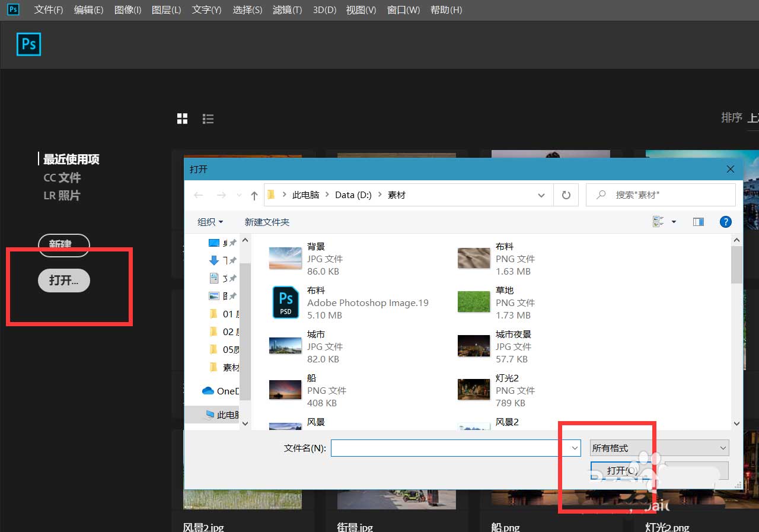Image resolution: width=759 pixels, height=532 pixels.
Task: Open the 视图(V) menu
Action: 361,10
